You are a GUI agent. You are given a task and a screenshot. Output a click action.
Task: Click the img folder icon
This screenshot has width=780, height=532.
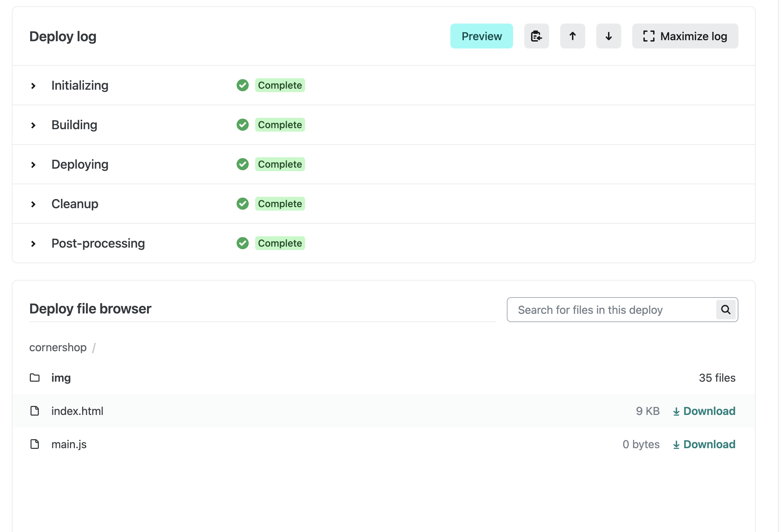tap(35, 378)
